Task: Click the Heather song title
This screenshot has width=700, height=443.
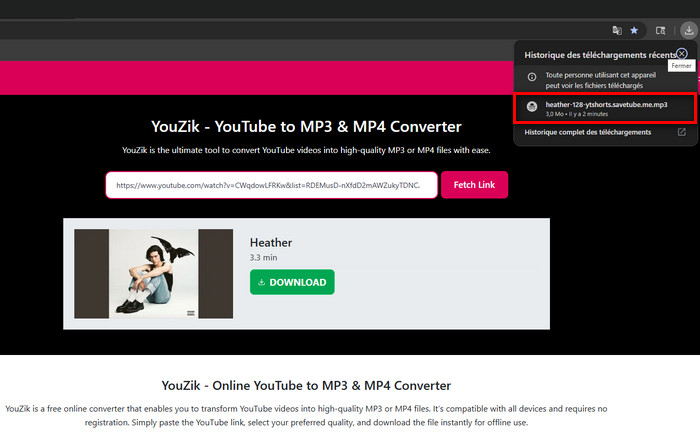Action: click(x=271, y=242)
